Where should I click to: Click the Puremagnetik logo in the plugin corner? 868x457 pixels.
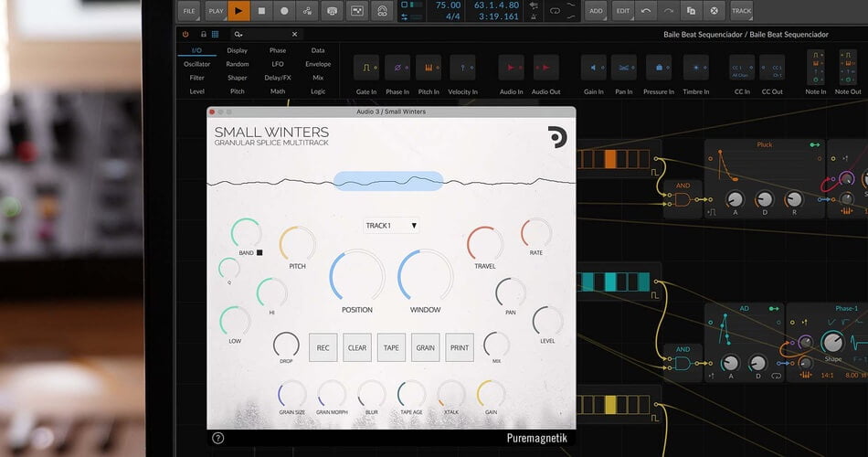tap(557, 137)
